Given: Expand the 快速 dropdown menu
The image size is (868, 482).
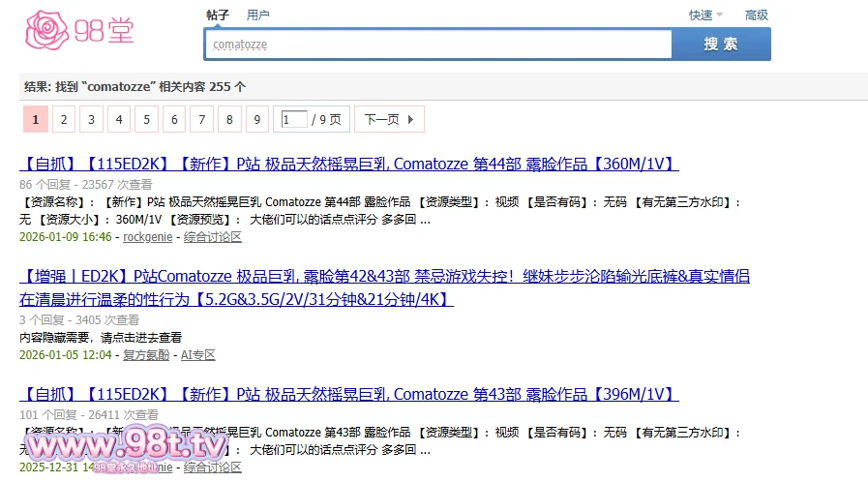Looking at the screenshot, I should tap(704, 15).
